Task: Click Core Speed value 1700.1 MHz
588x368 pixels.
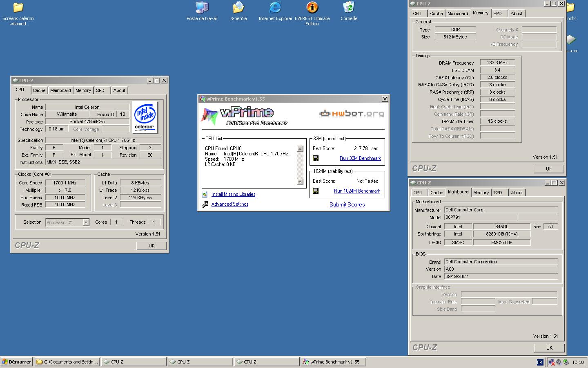Action: coord(65,183)
